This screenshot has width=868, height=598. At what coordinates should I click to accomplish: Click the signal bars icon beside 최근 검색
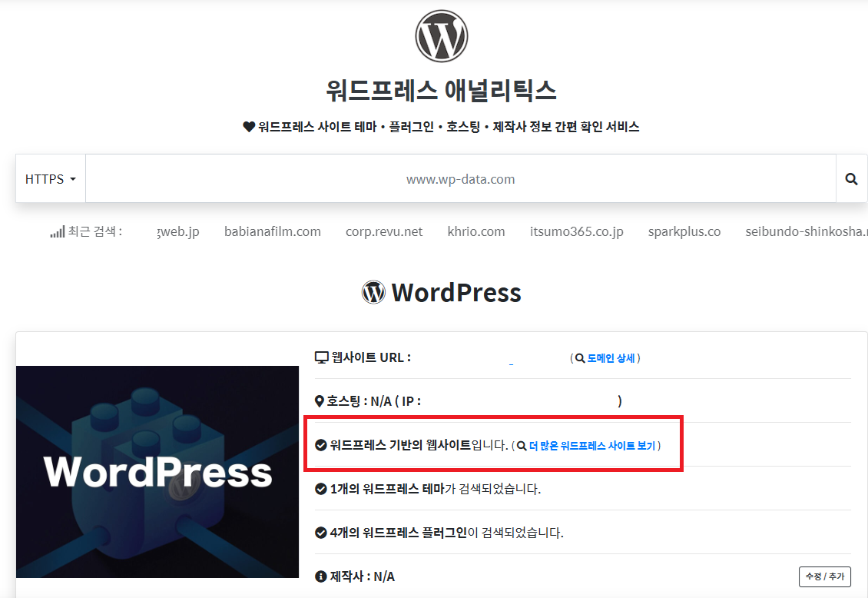click(x=57, y=232)
